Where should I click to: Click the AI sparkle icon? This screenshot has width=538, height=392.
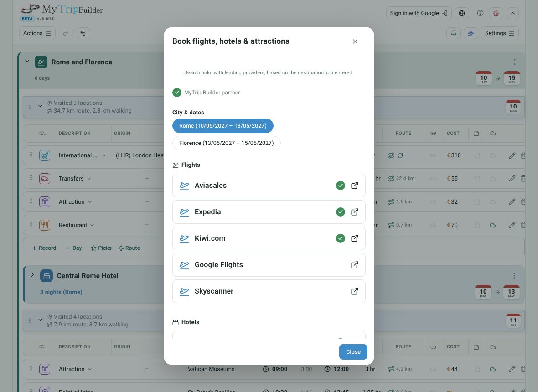(x=471, y=33)
